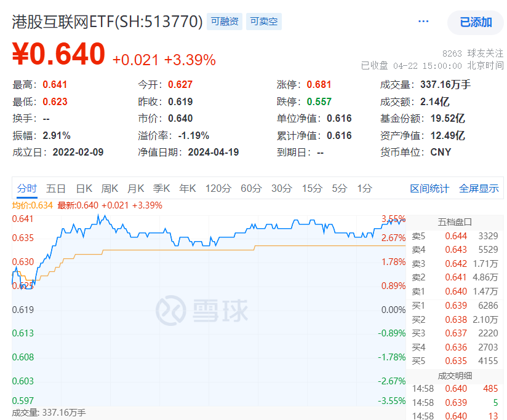Screen dimensions: 507x420
Task: Click the 振幅 value 2.91%
Action: pos(57,135)
